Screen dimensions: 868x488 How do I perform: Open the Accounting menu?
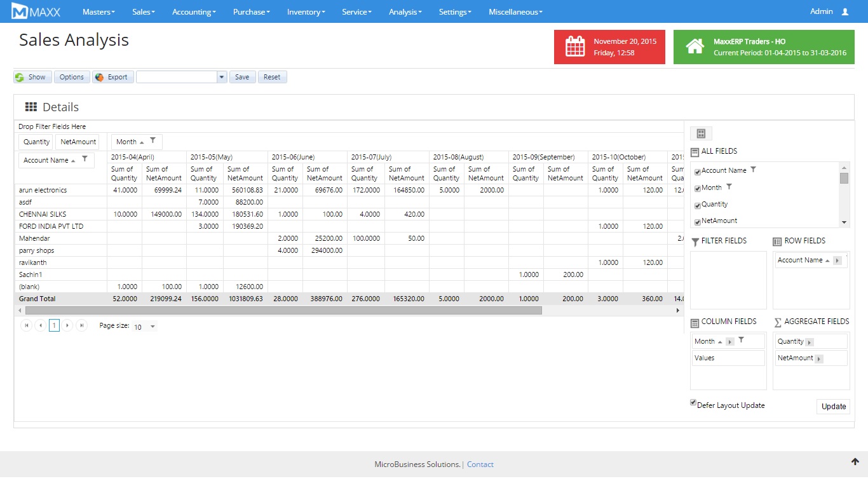click(x=194, y=12)
